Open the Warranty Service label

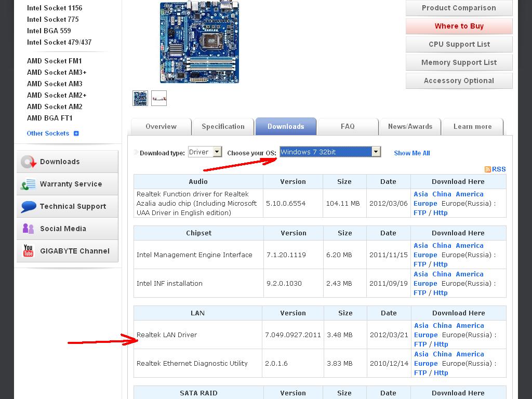tap(71, 184)
